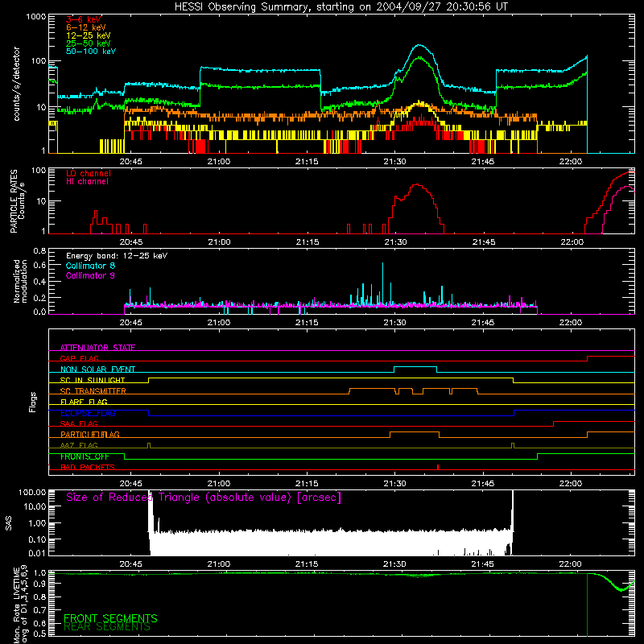Viewport: 644px width, 644px height.
Task: Select the cyan "50-100 keV" legend label
Action: (x=91, y=51)
